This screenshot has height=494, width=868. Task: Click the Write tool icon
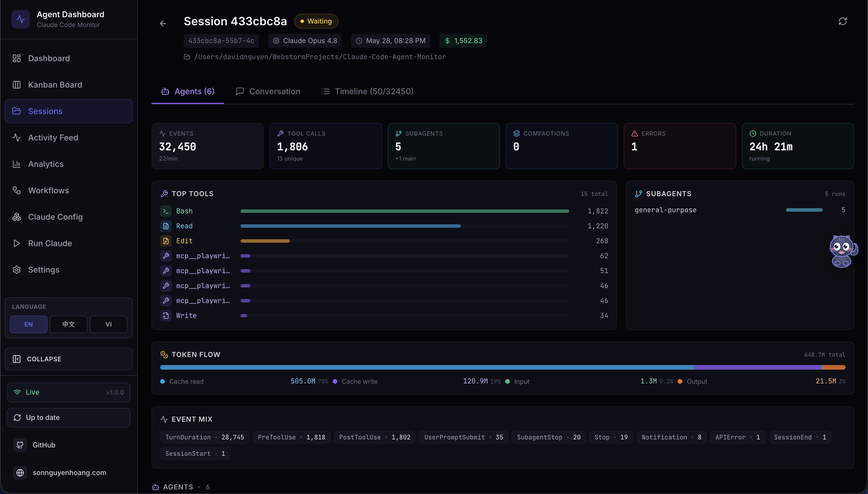[x=166, y=316]
